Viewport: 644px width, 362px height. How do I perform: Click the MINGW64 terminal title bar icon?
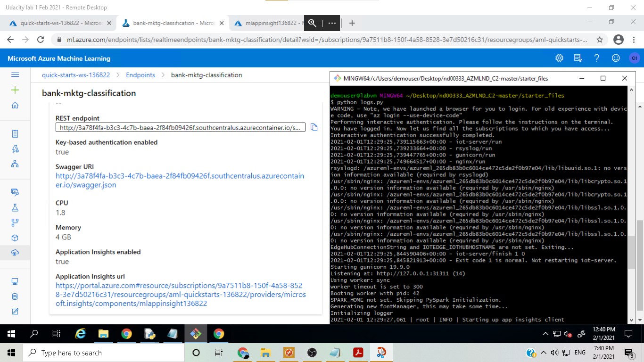[x=337, y=78]
